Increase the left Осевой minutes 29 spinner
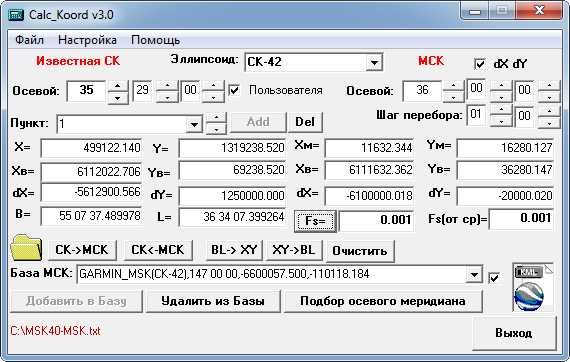 point(167,86)
